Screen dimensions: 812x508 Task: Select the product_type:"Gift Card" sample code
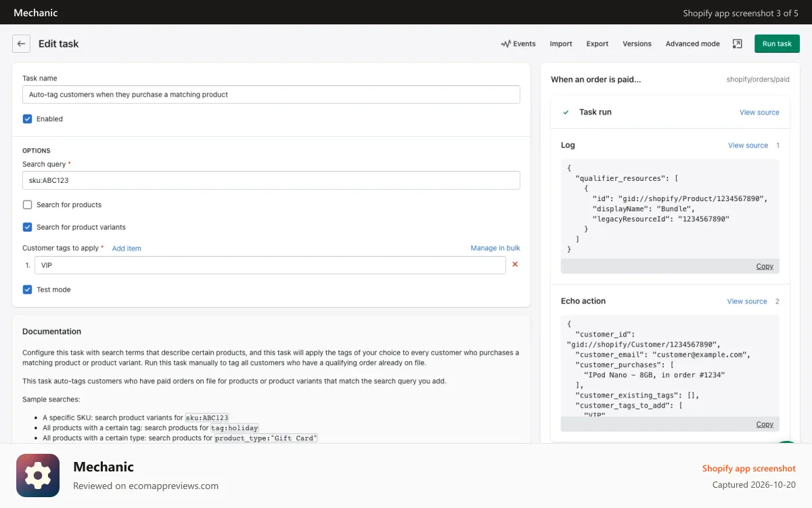coord(266,438)
